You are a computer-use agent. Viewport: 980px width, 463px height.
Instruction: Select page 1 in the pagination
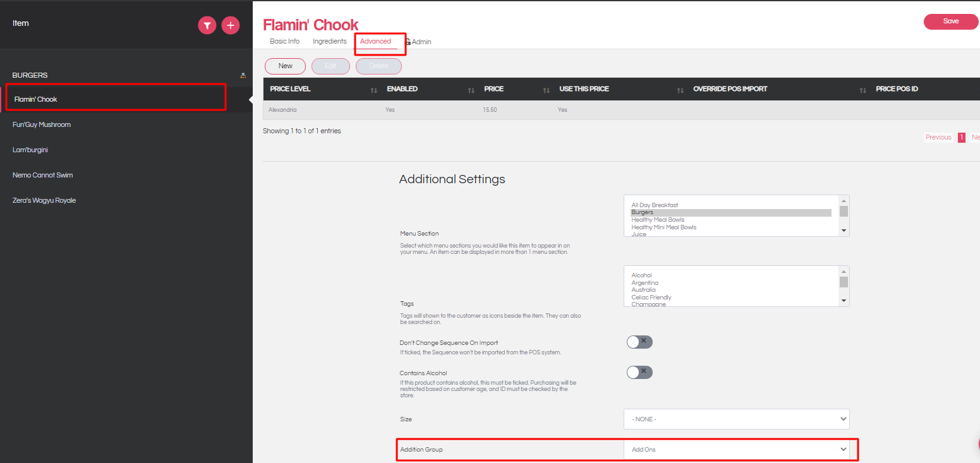click(x=962, y=138)
